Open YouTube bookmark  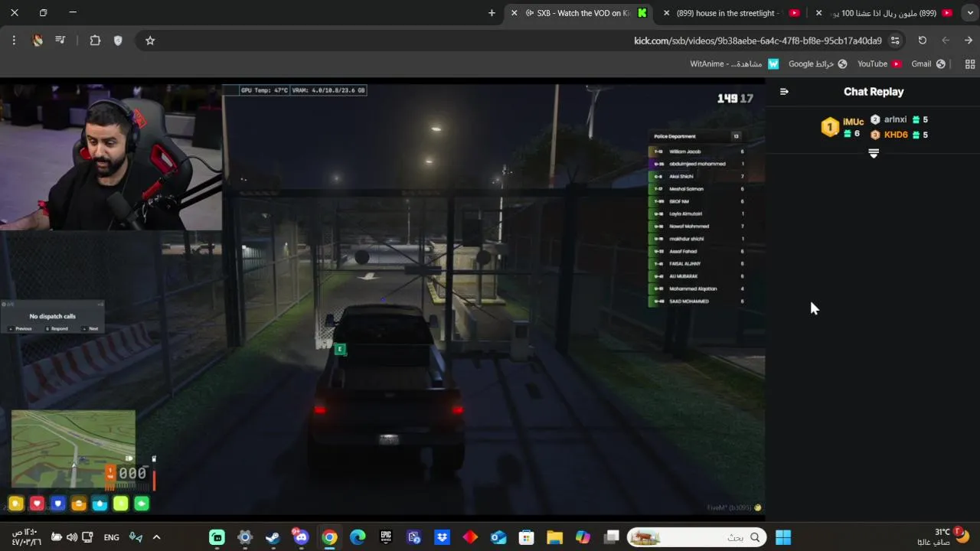879,64
